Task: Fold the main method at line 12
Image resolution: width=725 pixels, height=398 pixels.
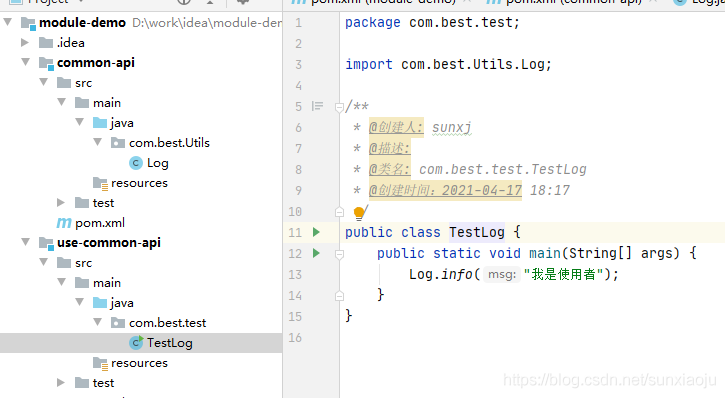Action: tap(339, 254)
